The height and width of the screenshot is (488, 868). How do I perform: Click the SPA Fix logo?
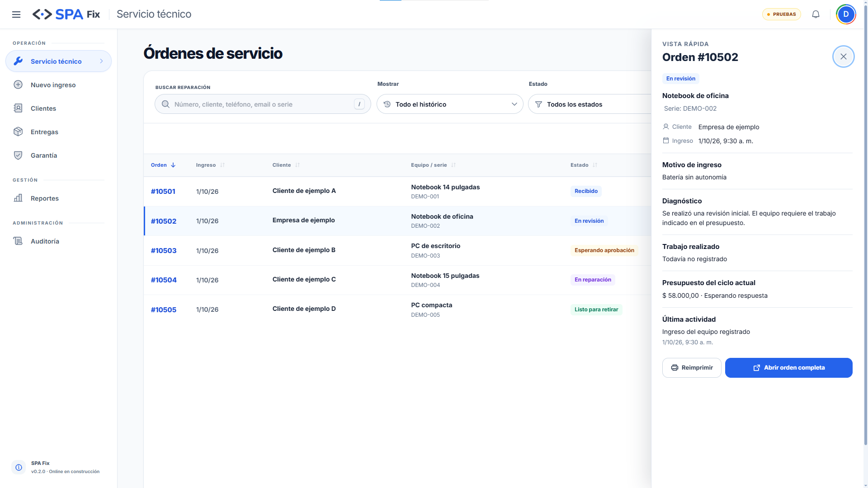(x=66, y=14)
